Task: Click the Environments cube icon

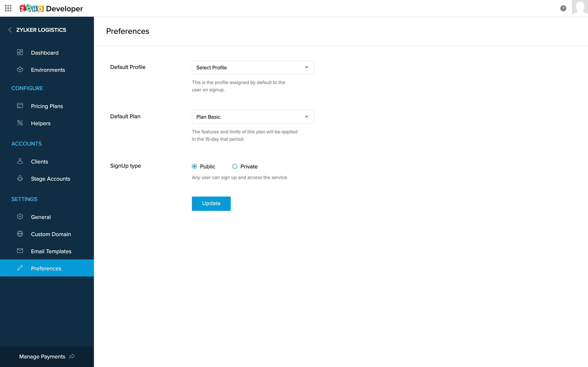Action: point(20,70)
